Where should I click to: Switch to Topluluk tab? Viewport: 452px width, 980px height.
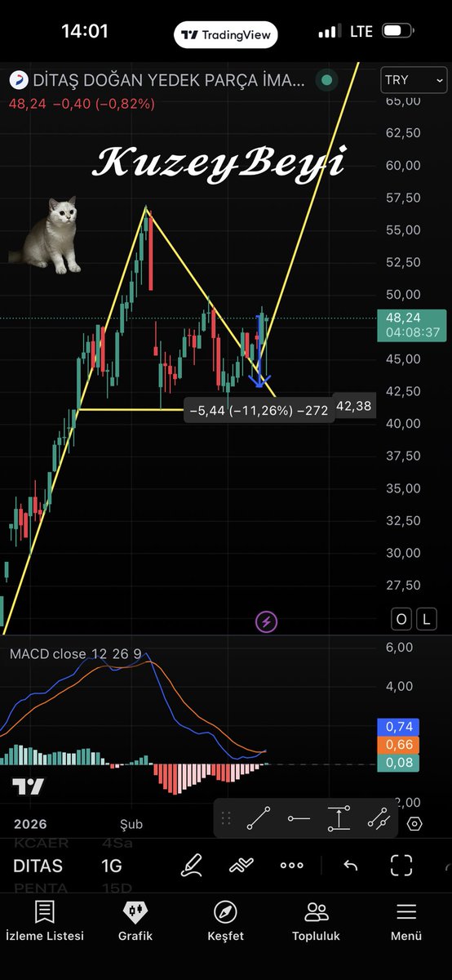click(316, 921)
